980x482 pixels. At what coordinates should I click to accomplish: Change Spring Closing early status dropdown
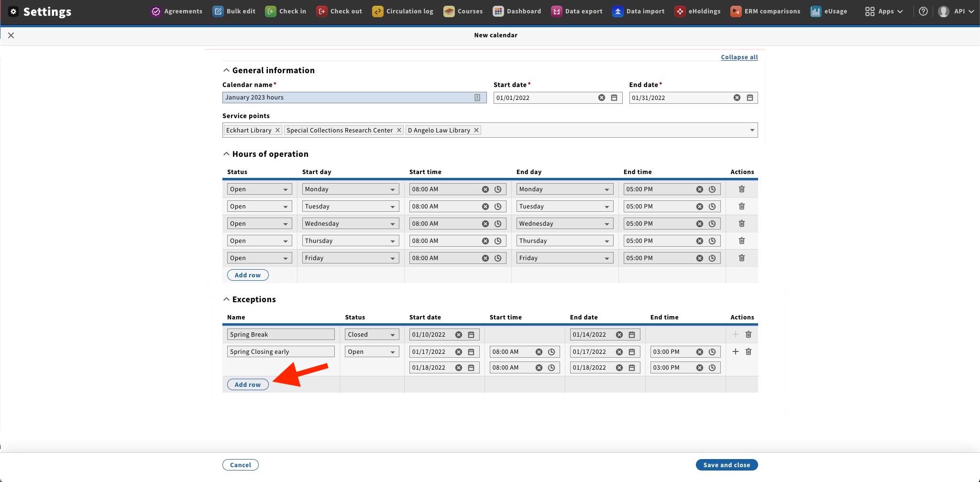point(372,352)
